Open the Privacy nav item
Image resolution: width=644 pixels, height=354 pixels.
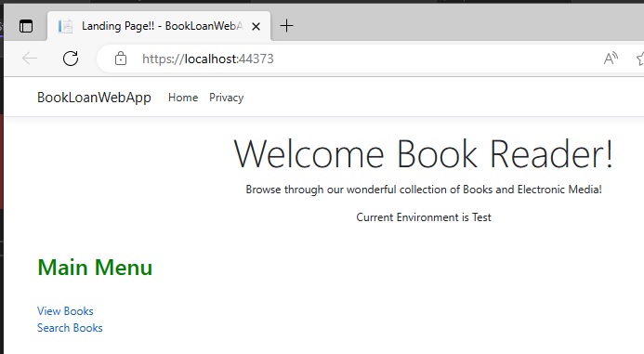tap(227, 98)
